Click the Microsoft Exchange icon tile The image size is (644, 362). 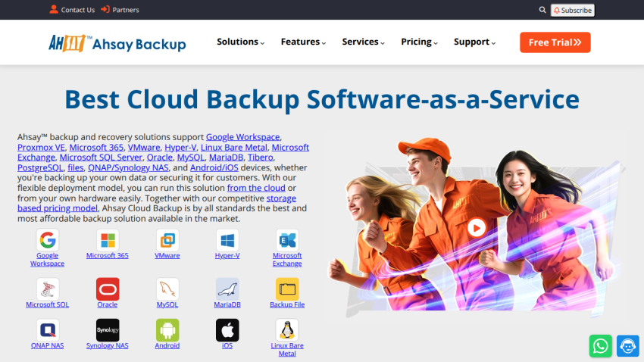coord(287,240)
